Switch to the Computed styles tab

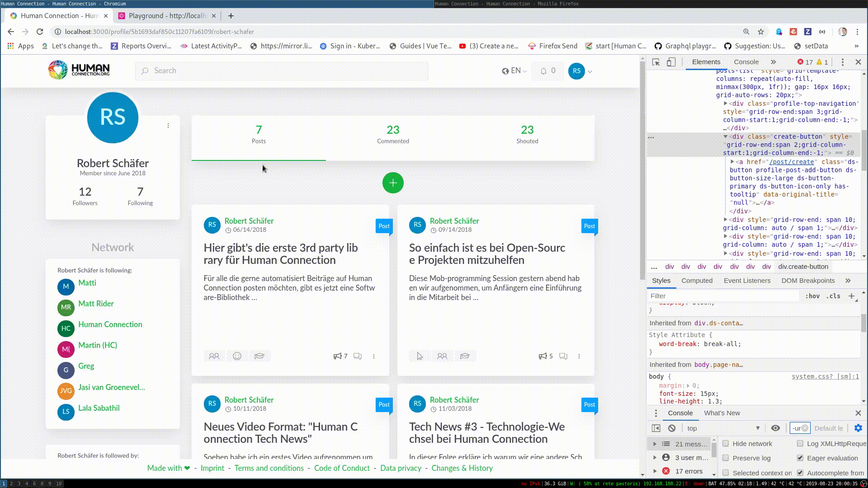tap(697, 281)
